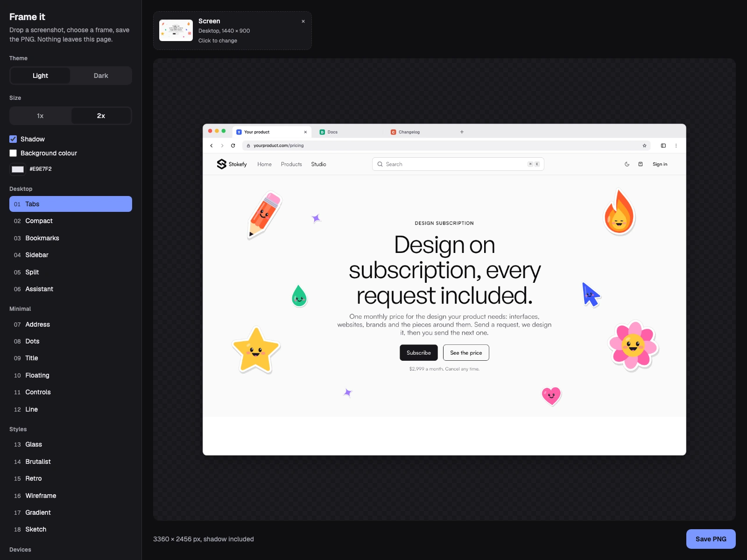This screenshot has height=560, width=747.
Task: Click the Screen screenshot thumbnail
Action: tap(176, 30)
